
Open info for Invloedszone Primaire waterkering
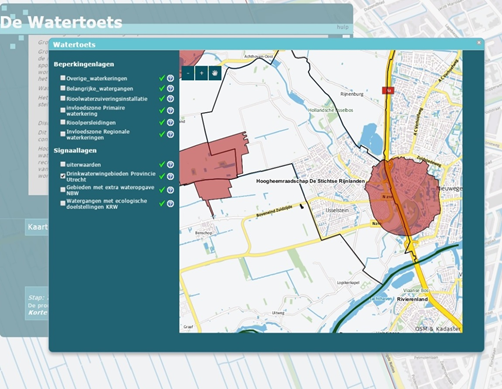coord(170,111)
